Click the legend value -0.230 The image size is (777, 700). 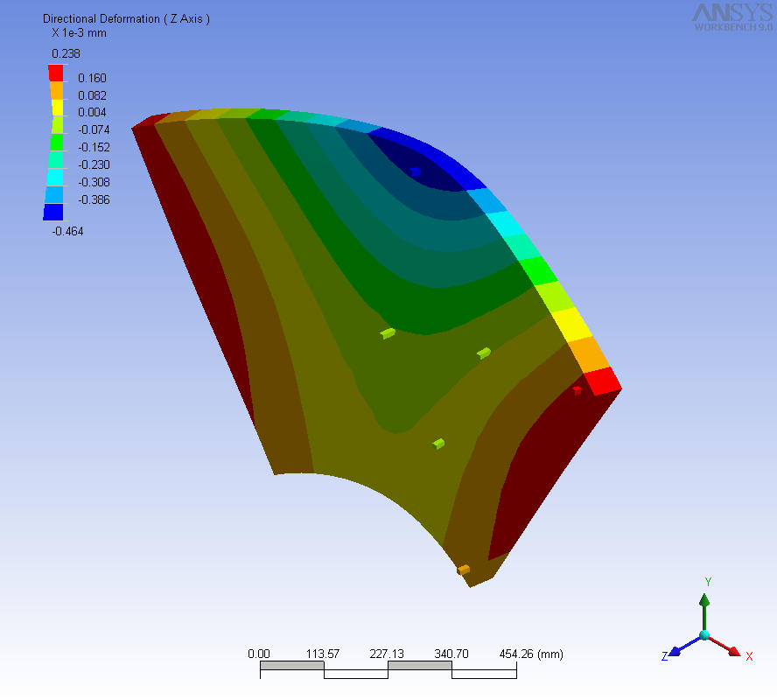pyautogui.click(x=94, y=165)
